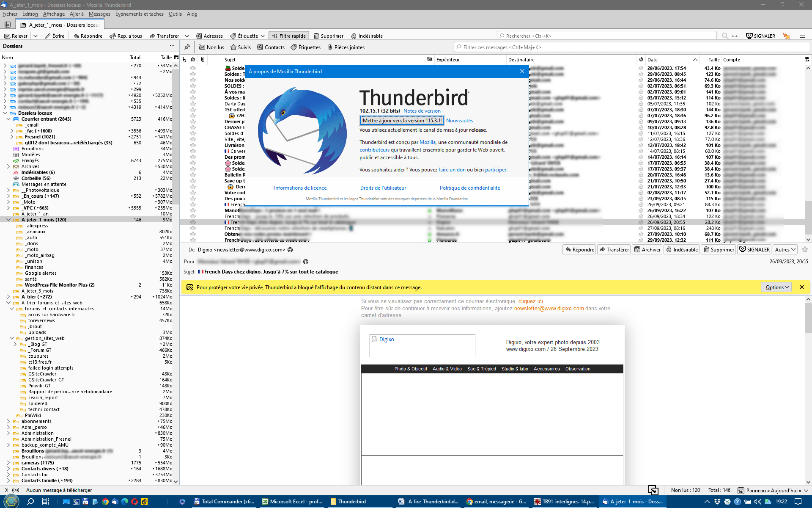812x508 pixels.
Task: Open Informations de licence link
Action: tap(300, 188)
